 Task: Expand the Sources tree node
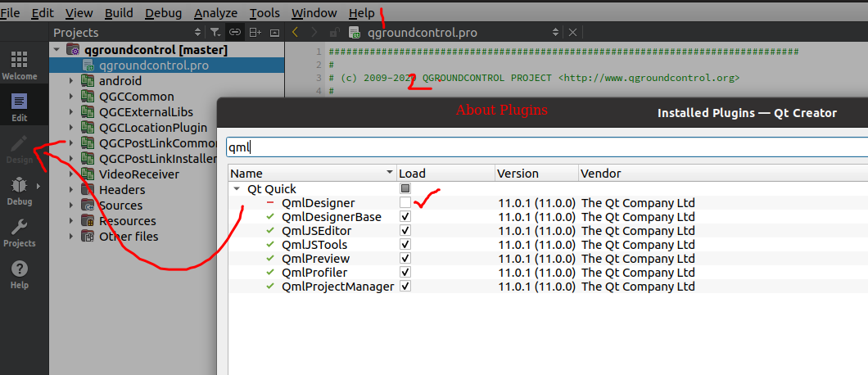[71, 206]
